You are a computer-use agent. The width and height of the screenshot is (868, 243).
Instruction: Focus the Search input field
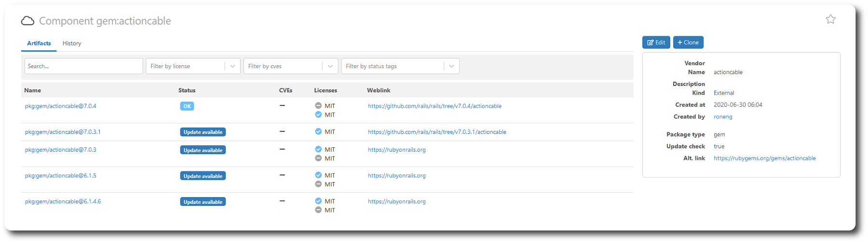click(x=83, y=66)
